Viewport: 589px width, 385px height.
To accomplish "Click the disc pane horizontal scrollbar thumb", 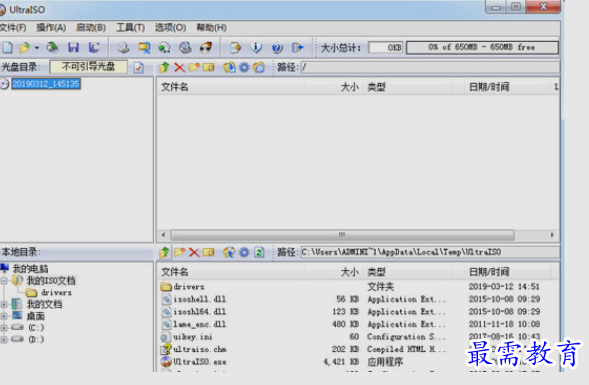I will [342, 235].
